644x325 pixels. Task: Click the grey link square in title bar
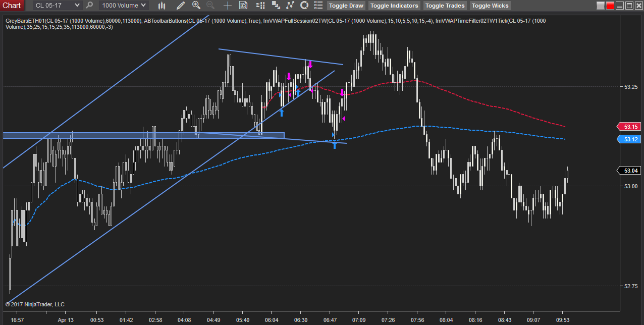tap(601, 6)
